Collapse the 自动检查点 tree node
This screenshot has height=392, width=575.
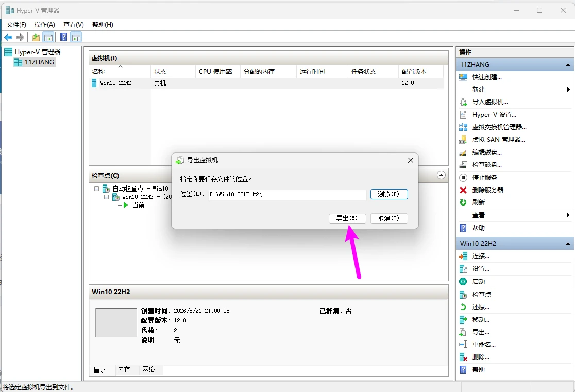(96, 189)
